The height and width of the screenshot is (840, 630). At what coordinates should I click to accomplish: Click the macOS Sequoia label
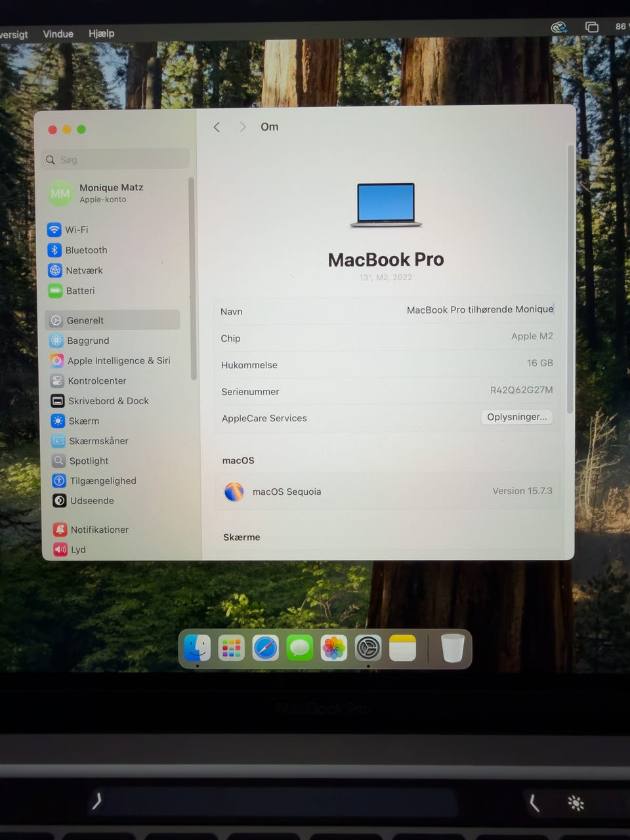tap(287, 492)
